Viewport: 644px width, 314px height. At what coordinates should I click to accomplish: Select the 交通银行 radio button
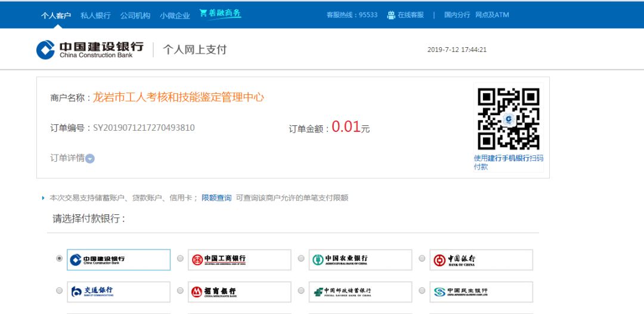click(60, 291)
